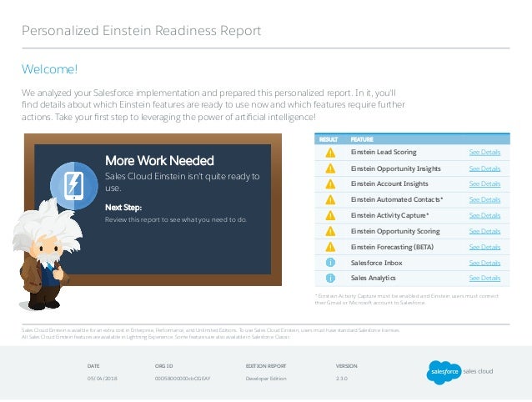
Task: Click the version value 2.3.0
Action: pyautogui.click(x=342, y=379)
